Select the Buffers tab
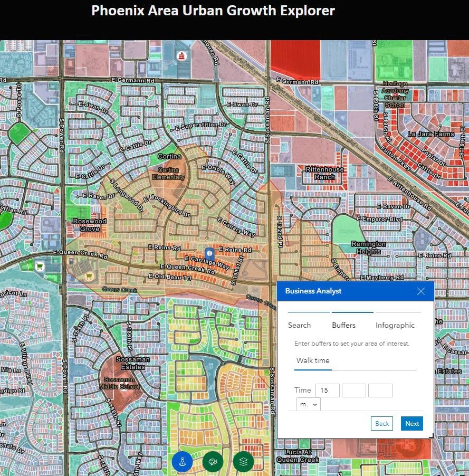This screenshot has width=469, height=476. coord(343,326)
